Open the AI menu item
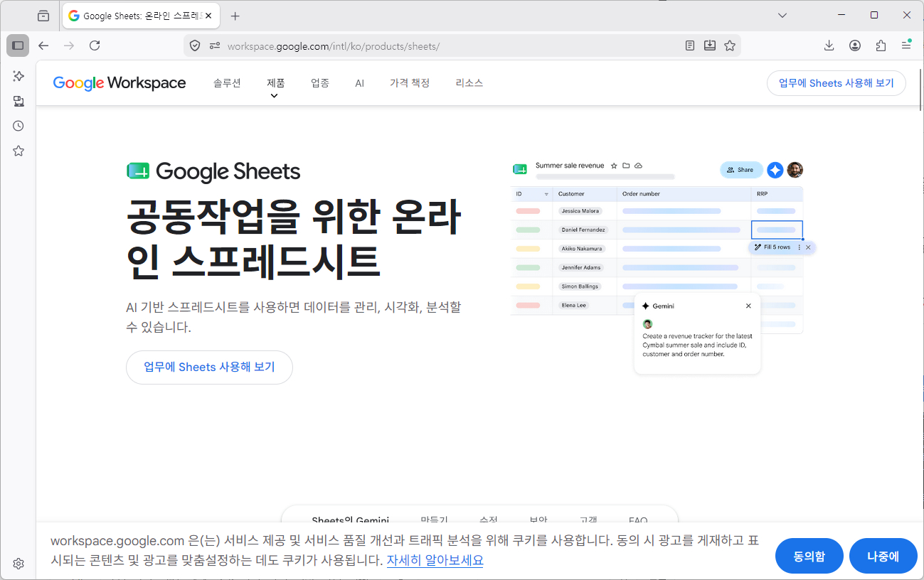This screenshot has height=580, width=924. point(360,83)
